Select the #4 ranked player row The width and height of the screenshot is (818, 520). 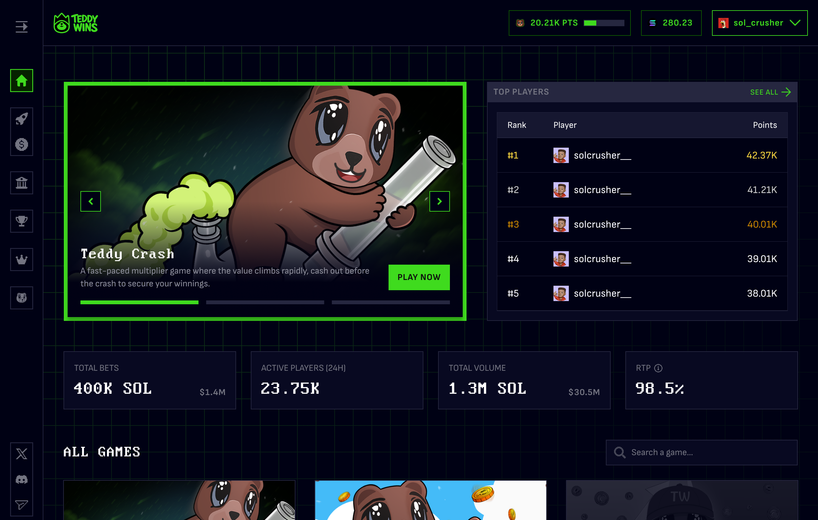(642, 259)
